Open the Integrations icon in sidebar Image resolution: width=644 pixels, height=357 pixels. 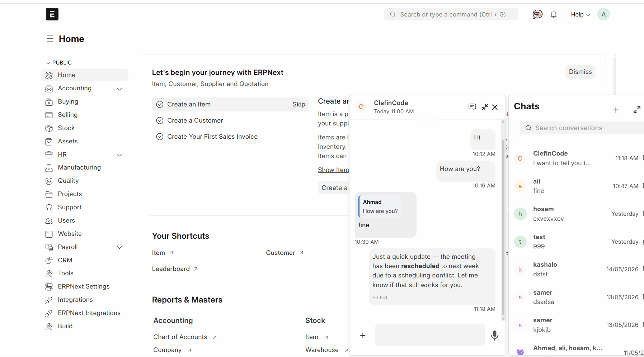49,300
